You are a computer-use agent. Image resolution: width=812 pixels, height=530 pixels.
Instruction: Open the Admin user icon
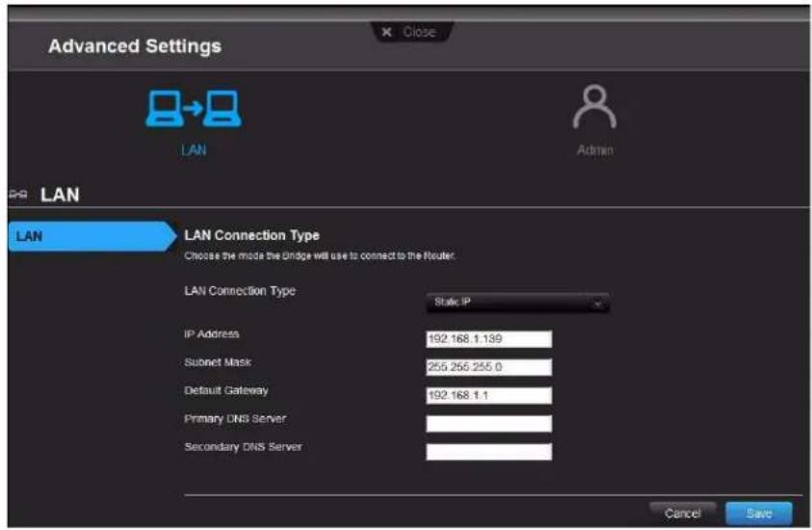tap(594, 107)
